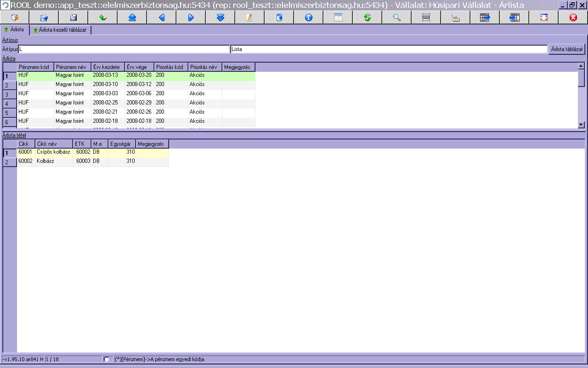Click the save floppy disk toolbar icon

click(x=73, y=17)
